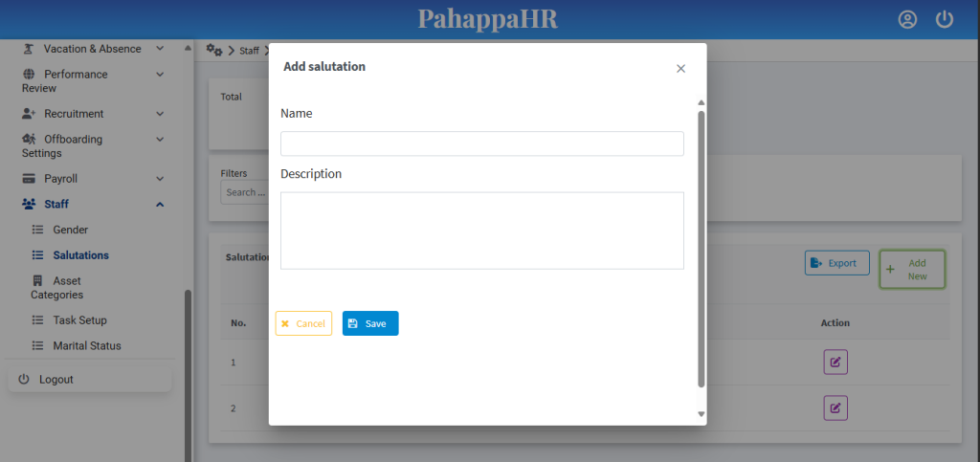Select Marital Status in sidebar
The height and width of the screenshot is (462, 980).
click(x=86, y=346)
